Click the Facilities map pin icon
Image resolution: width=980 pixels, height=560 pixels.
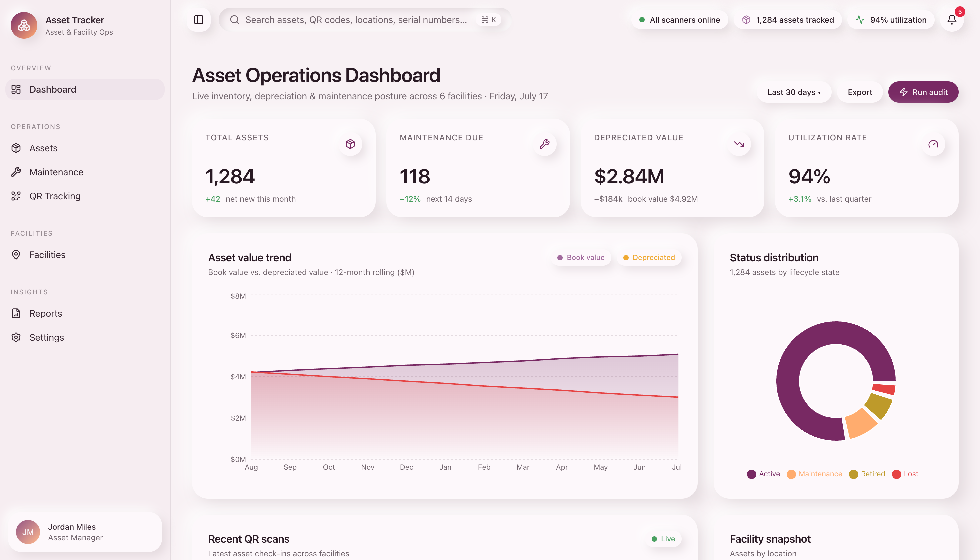click(x=16, y=255)
